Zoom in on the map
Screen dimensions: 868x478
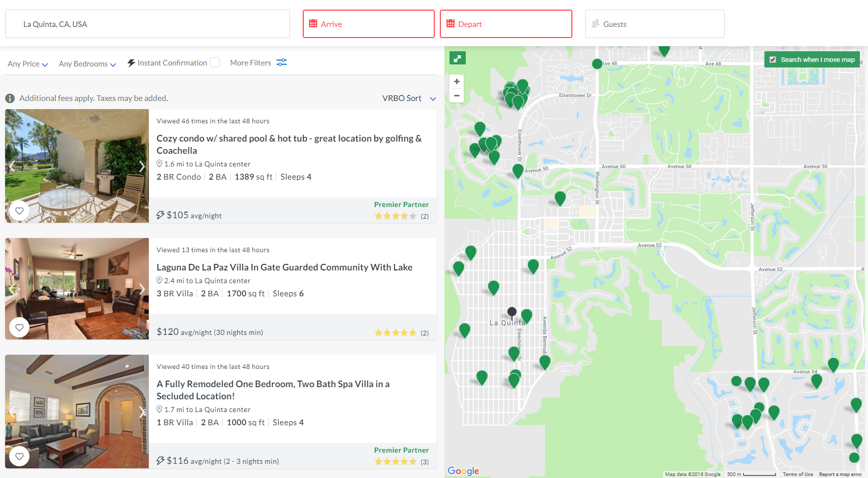pos(457,81)
